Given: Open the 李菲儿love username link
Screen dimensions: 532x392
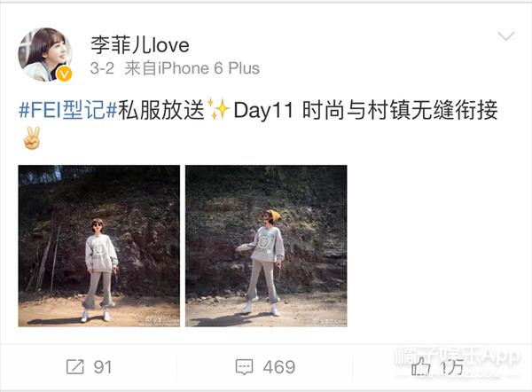Looking at the screenshot, I should point(140,45).
